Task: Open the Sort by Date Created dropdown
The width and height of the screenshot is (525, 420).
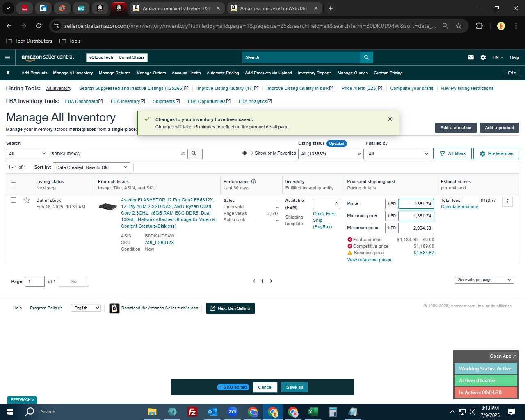Action: 91,167
